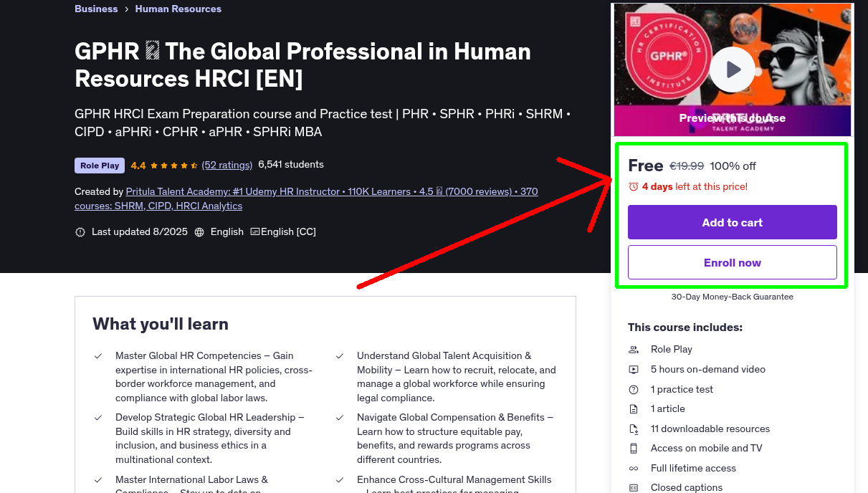
Task: Click the GPHR HRCI Exam Preparation subtitle
Action: (323, 123)
